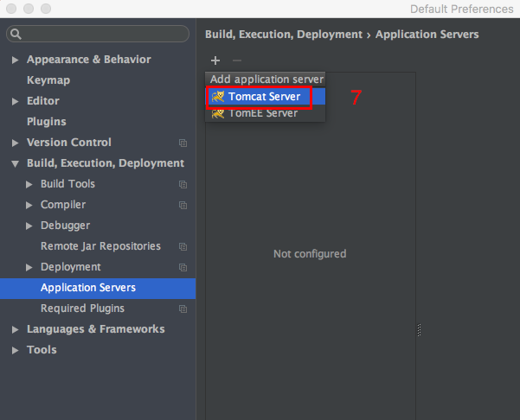Expand the Compiler arrow
The image size is (520, 420).
[29, 205]
